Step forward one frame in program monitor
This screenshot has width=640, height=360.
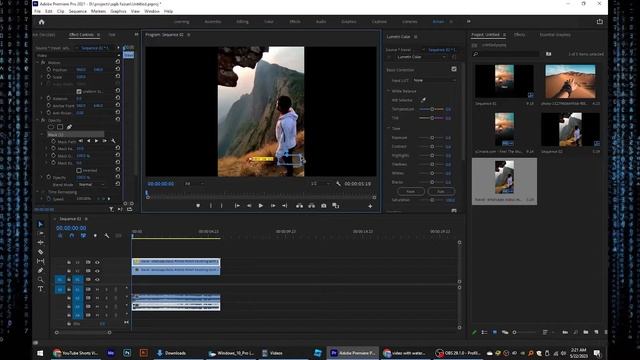[x=273, y=206]
